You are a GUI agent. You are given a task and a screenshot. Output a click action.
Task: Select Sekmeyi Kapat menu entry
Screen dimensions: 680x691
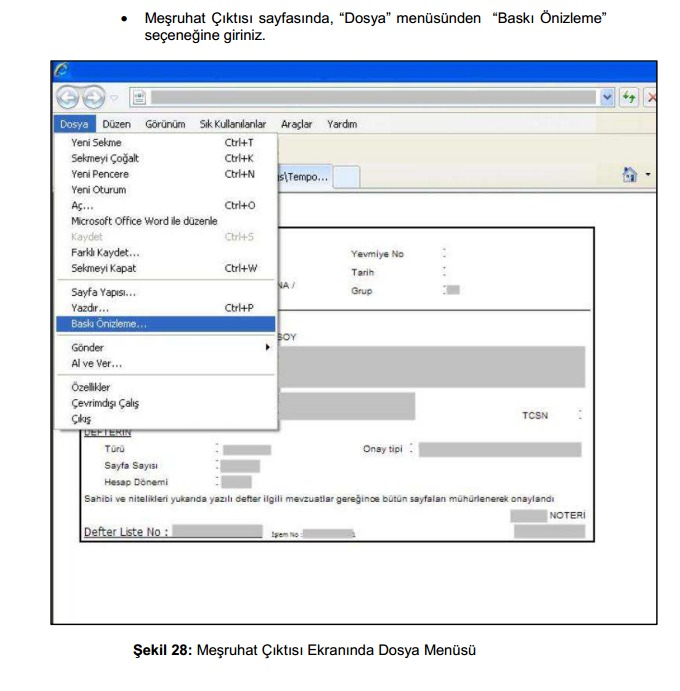166,268
